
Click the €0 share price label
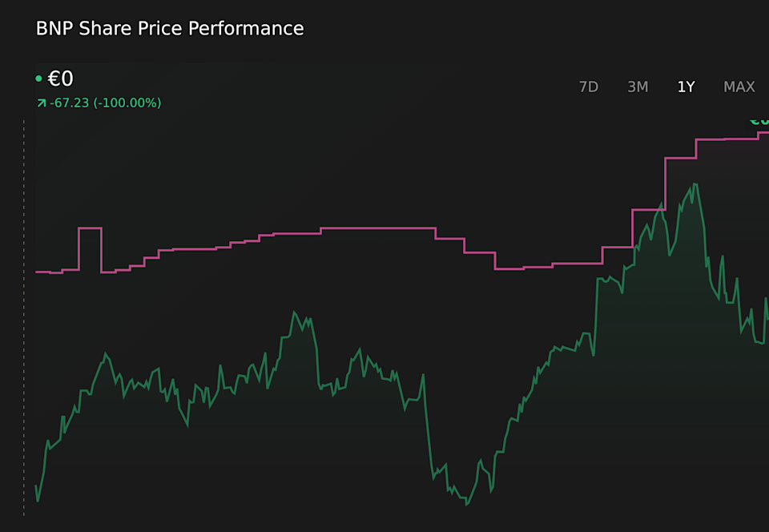coord(60,78)
